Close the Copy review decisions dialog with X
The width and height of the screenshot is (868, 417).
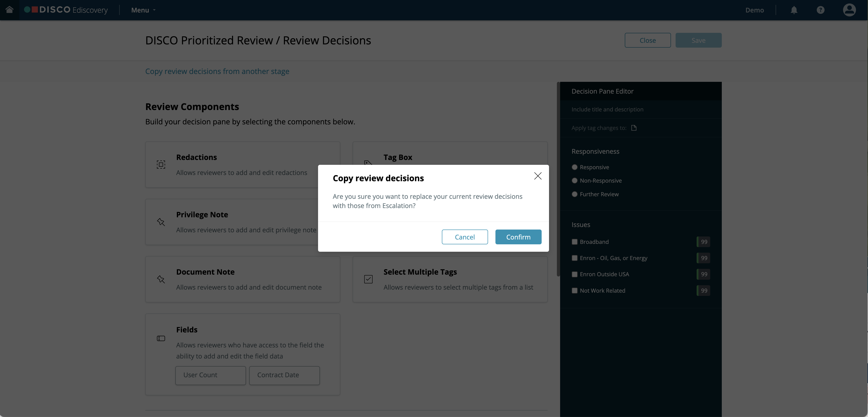(x=538, y=176)
